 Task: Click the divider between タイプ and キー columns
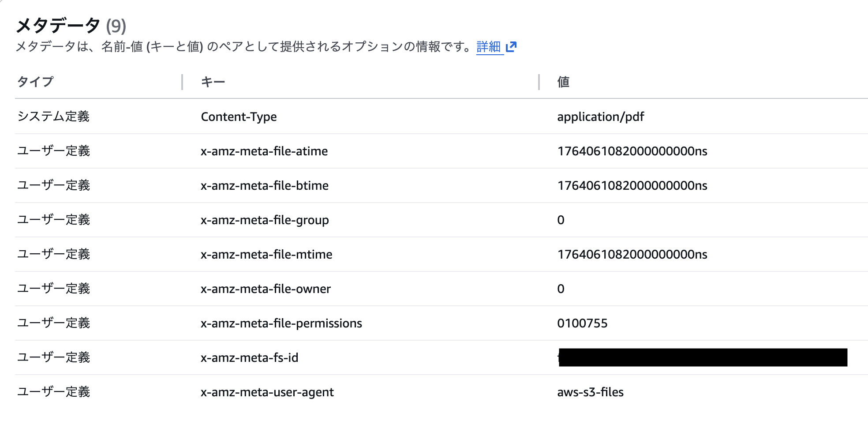[x=182, y=82]
